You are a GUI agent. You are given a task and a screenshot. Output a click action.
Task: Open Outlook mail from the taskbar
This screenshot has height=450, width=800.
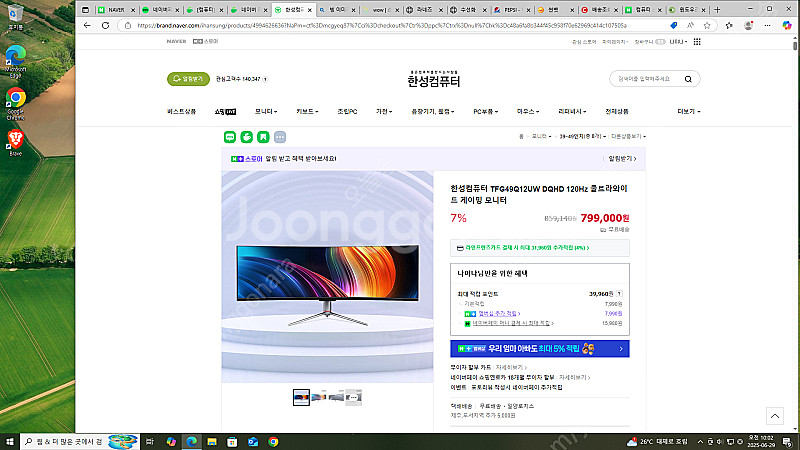(253, 441)
